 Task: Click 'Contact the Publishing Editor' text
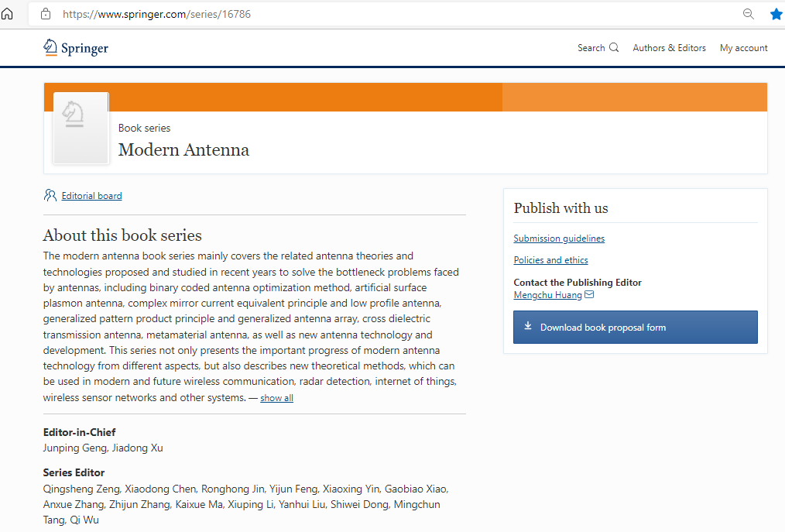[578, 283]
